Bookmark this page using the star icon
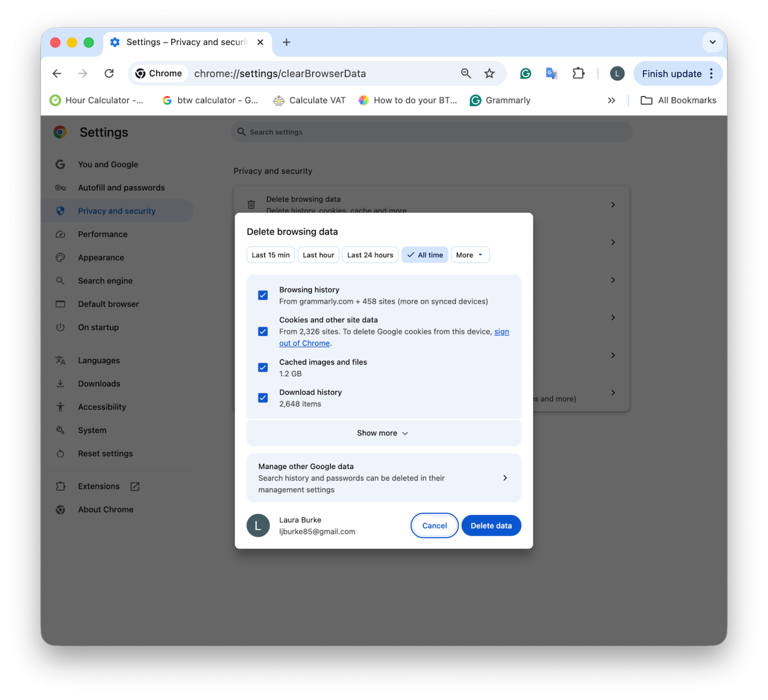Viewport: 768px width, 700px height. pyautogui.click(x=489, y=73)
